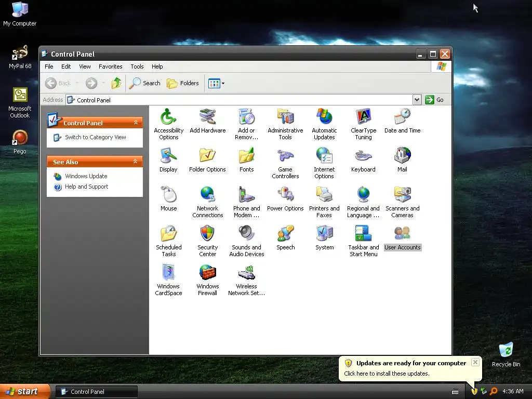Open Automatic Updates icon
Viewport: 532px width, 399px height.
click(x=324, y=124)
